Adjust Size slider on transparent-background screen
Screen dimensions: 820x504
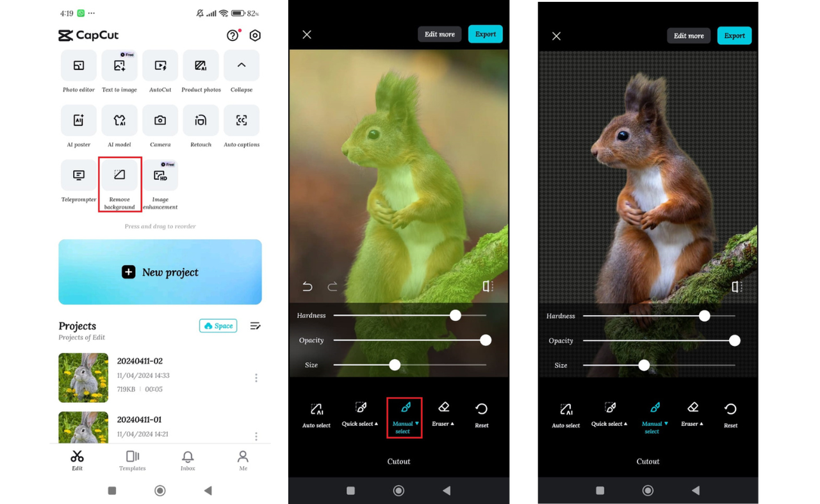[659, 366]
